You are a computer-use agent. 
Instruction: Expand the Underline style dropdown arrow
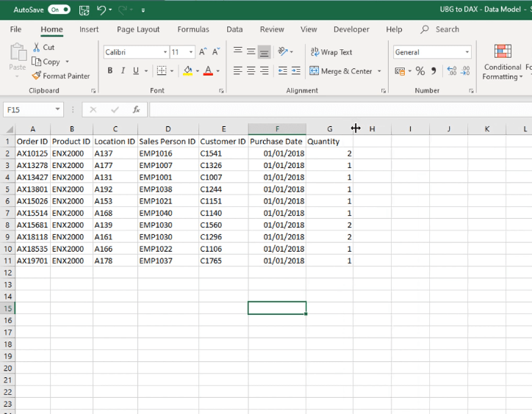(146, 71)
